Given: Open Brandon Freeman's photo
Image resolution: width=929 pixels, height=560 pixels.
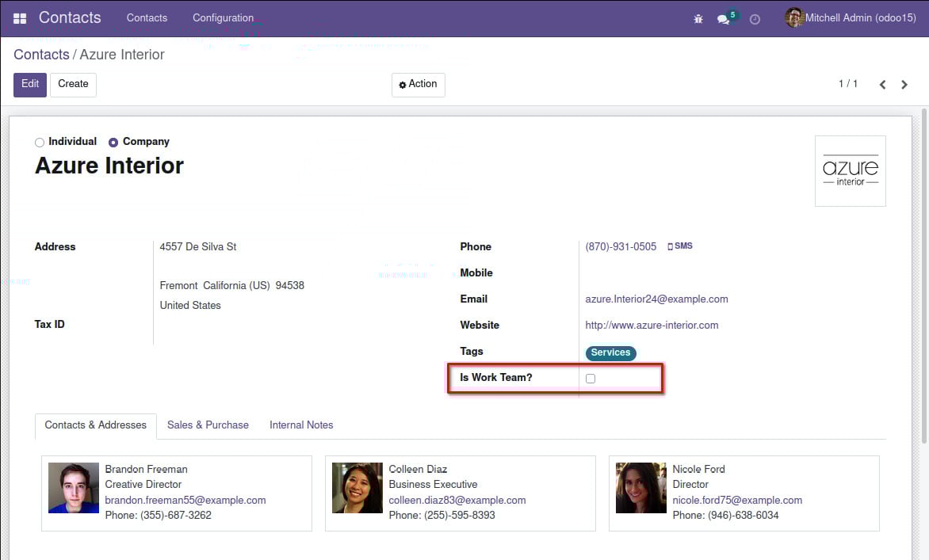Looking at the screenshot, I should tap(74, 488).
